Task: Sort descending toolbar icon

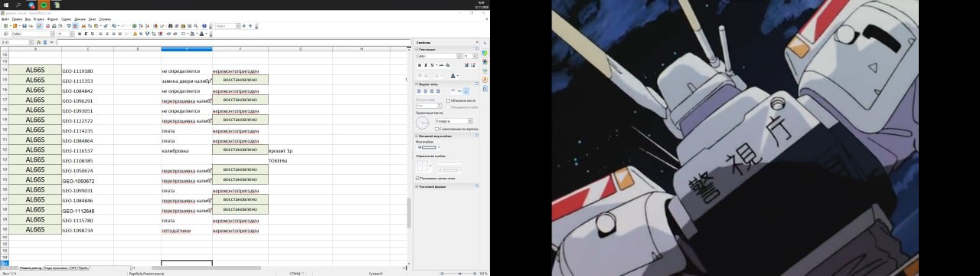Action: (147, 26)
